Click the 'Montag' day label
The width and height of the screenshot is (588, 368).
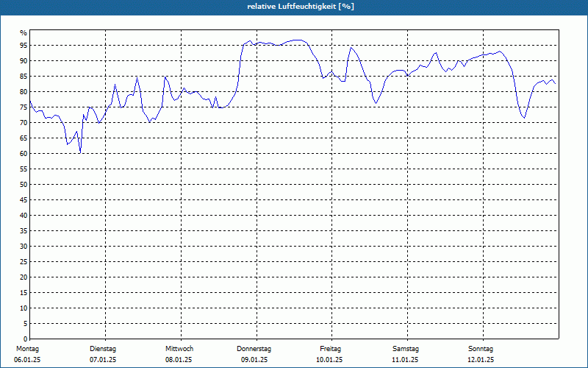point(27,349)
